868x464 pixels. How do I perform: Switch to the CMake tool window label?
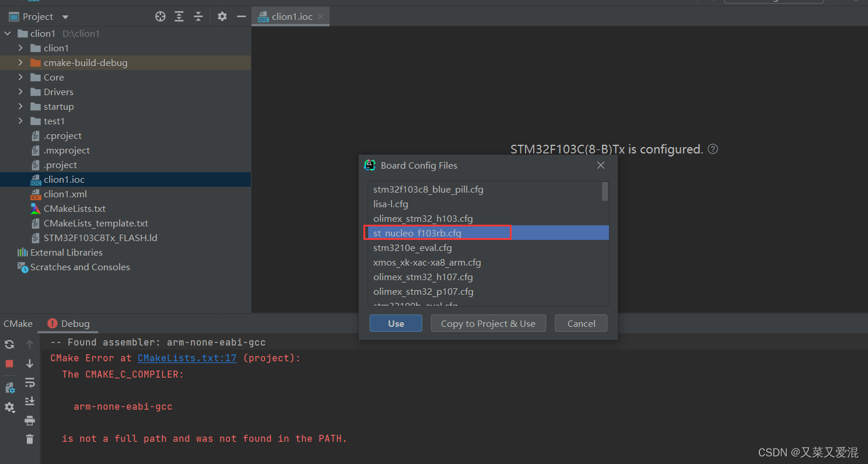[x=18, y=323]
